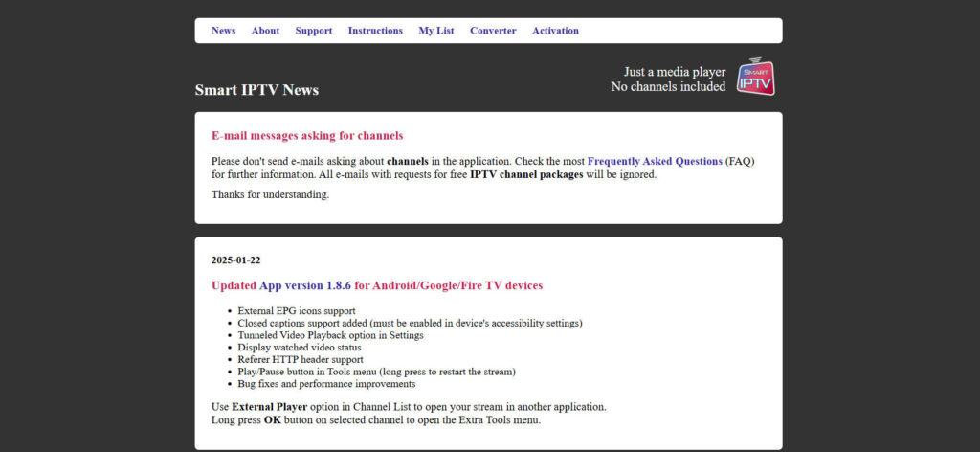Viewport: 980px width, 452px height.
Task: Click 'External EPG icons support' bullet
Action: [x=297, y=310]
